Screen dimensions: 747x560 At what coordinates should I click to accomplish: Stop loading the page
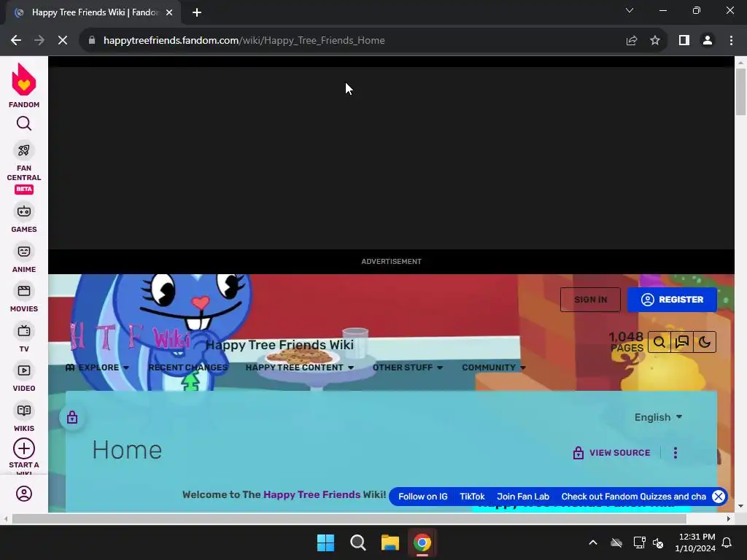[63, 41]
